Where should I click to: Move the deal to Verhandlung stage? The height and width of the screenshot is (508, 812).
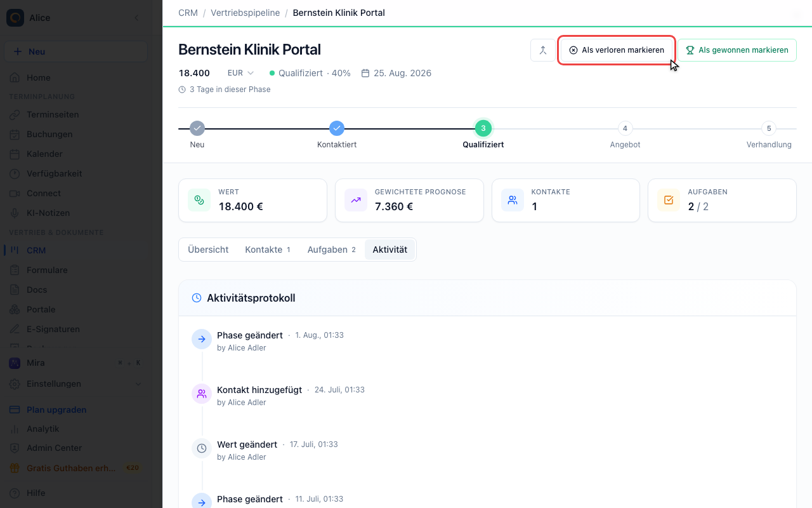[x=769, y=128]
